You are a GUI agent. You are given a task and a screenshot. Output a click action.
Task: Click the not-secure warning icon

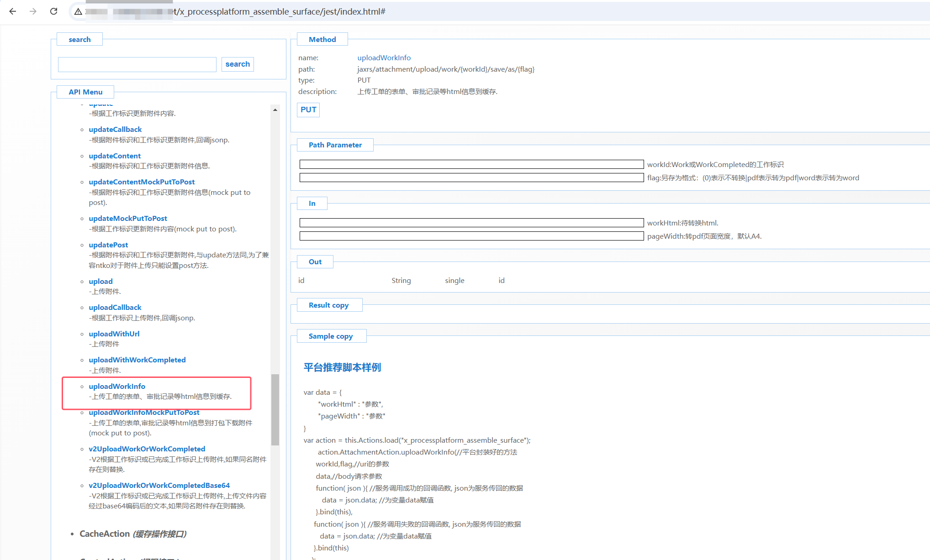point(78,11)
